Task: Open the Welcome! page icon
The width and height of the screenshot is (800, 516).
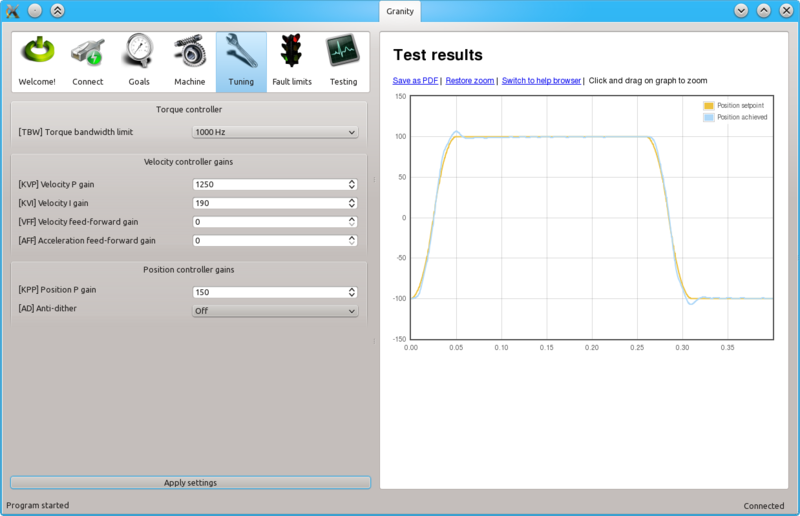Action: pyautogui.click(x=37, y=61)
